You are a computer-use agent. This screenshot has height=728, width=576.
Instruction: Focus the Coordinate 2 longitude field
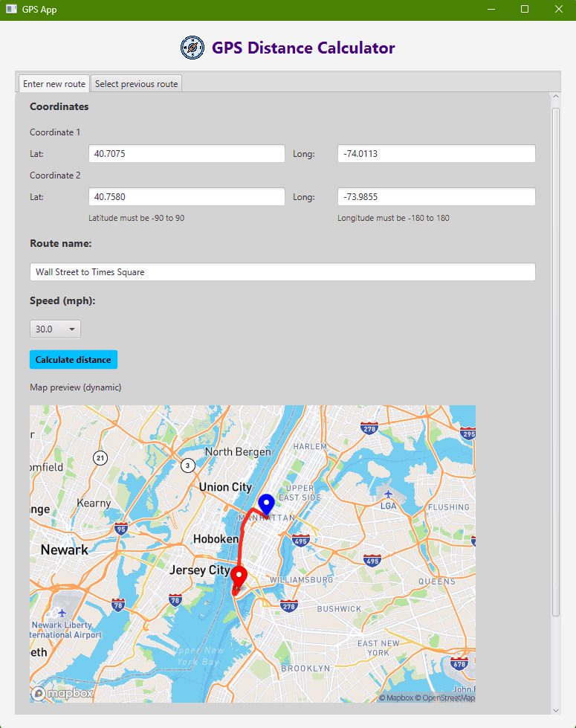pyautogui.click(x=436, y=197)
